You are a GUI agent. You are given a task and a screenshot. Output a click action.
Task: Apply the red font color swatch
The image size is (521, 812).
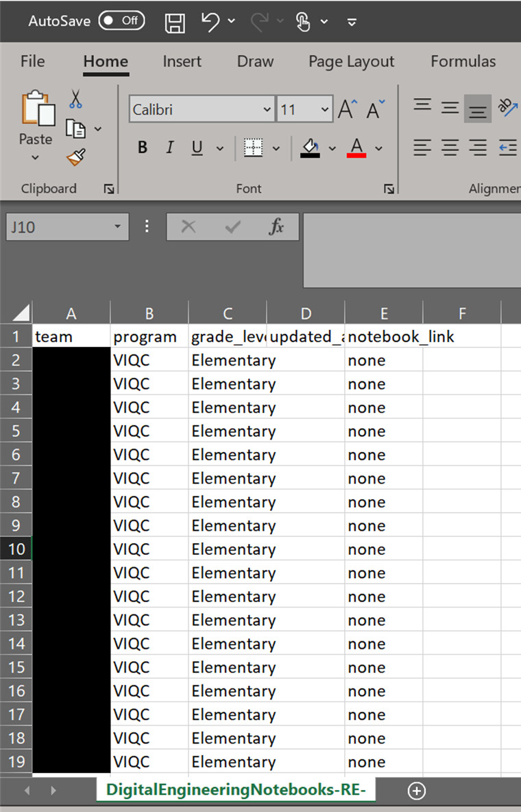(356, 147)
